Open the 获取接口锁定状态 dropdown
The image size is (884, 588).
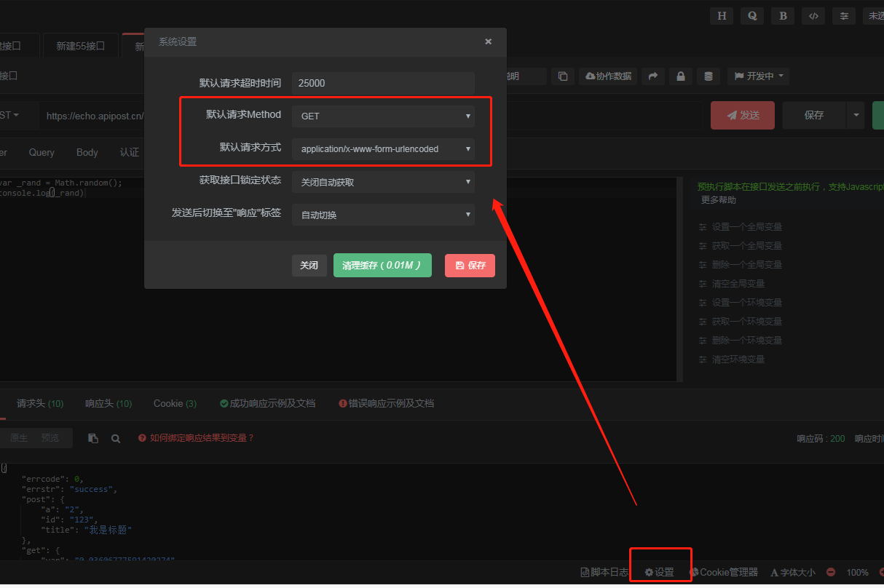point(383,182)
